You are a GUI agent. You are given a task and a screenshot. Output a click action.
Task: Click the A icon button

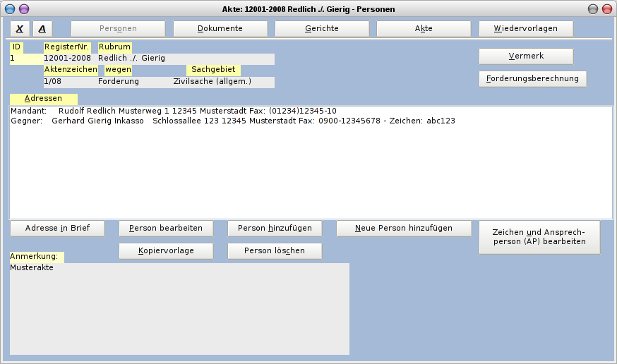tap(42, 29)
